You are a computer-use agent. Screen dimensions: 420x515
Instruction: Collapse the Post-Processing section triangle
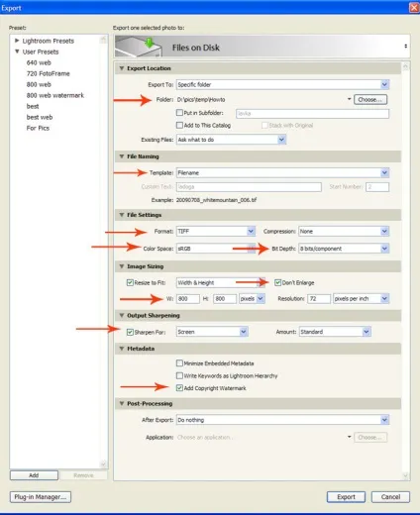pyautogui.click(x=122, y=403)
